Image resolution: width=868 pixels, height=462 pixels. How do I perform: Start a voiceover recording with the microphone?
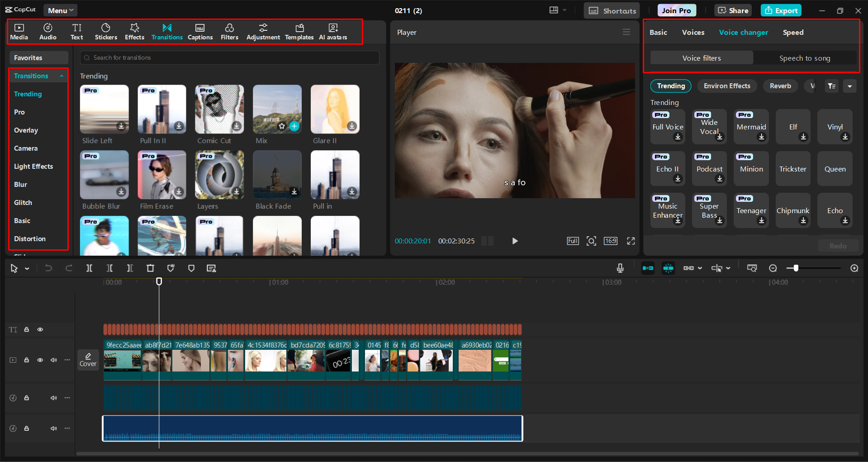coord(620,268)
